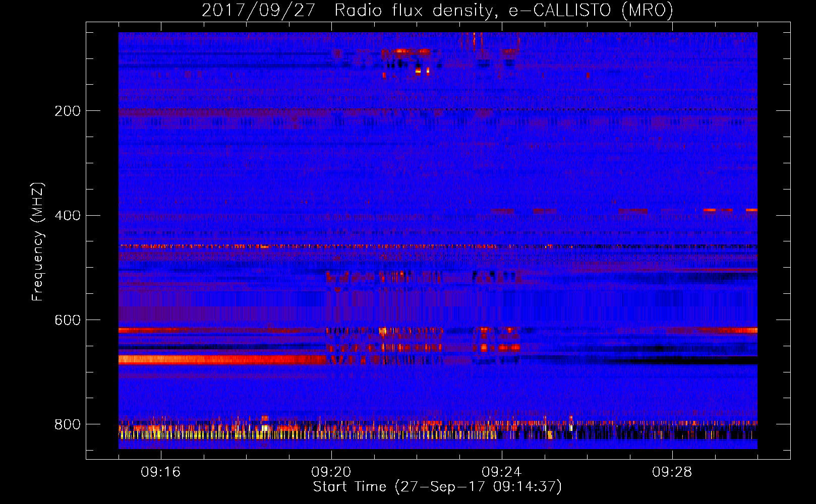This screenshot has height=504, width=816.
Task: Select the 800 frequency tick label
Action: (x=68, y=425)
